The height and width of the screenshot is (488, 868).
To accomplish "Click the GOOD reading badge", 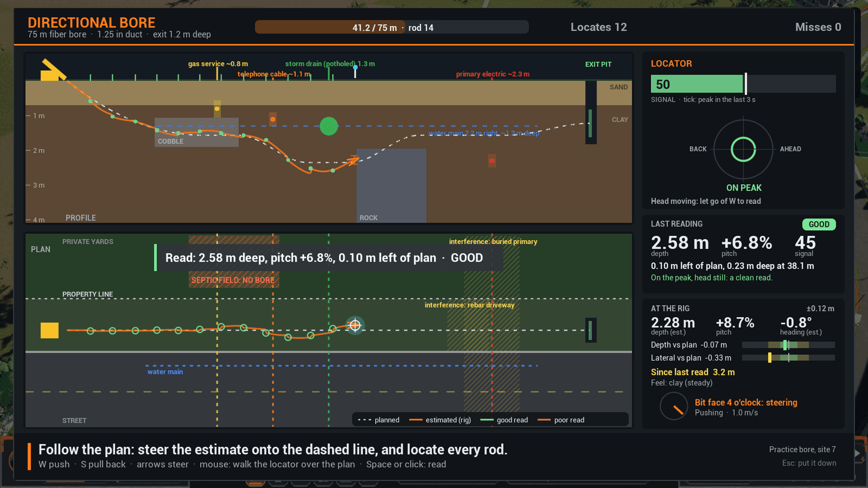I will 819,225.
